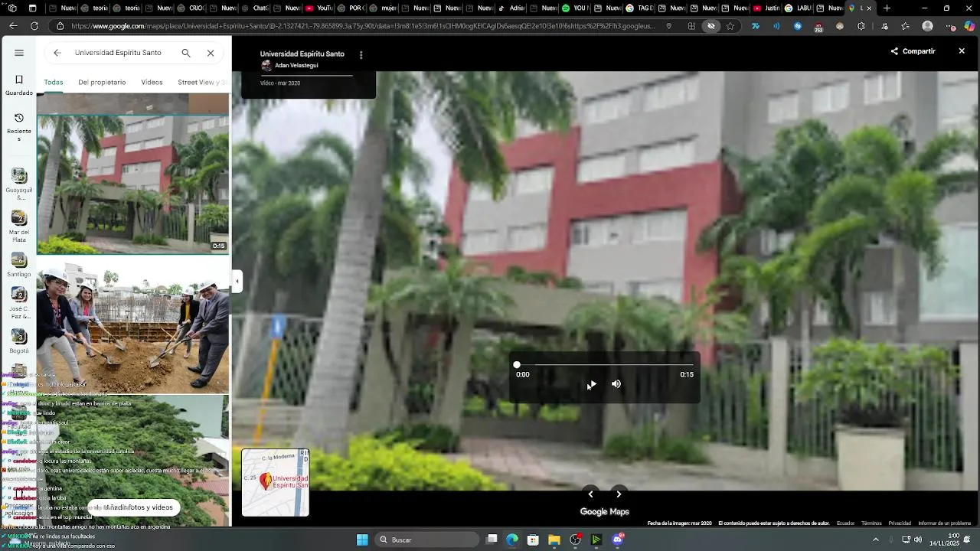The height and width of the screenshot is (551, 980).
Task: Click Añadir fotos y vídeos button
Action: pos(133,507)
